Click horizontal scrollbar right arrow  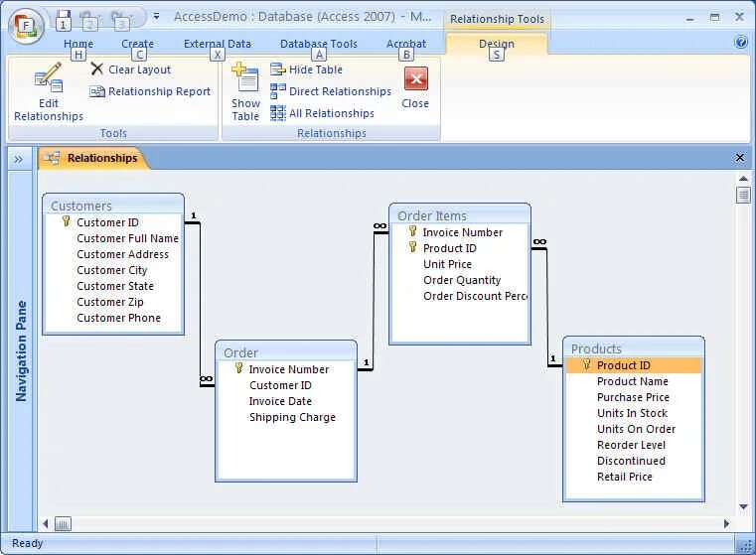(726, 523)
